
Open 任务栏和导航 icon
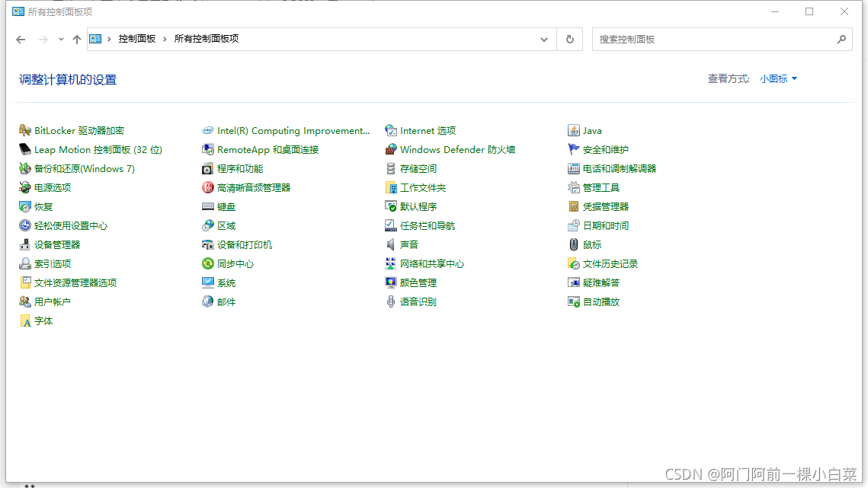[391, 226]
